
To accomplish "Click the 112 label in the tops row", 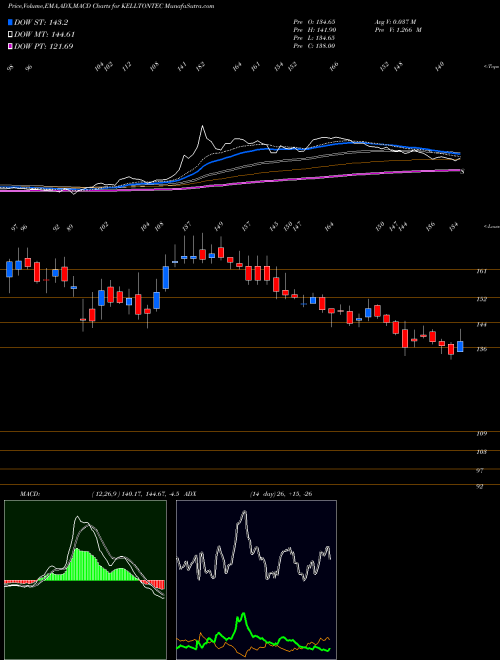I will click(127, 66).
